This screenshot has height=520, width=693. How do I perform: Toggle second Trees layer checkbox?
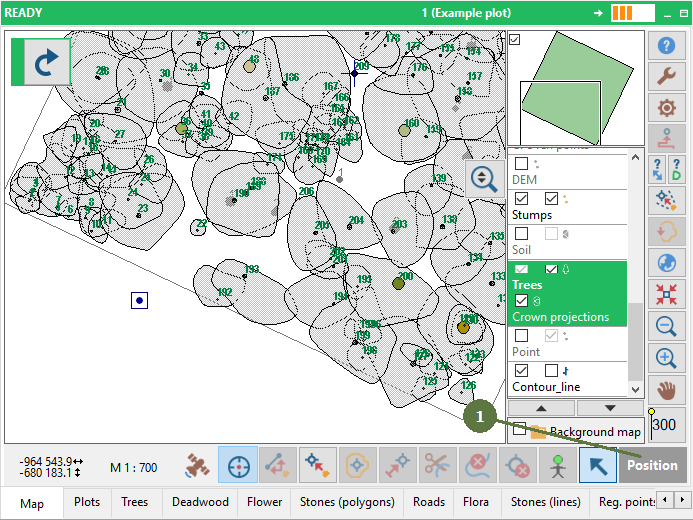[x=551, y=269]
